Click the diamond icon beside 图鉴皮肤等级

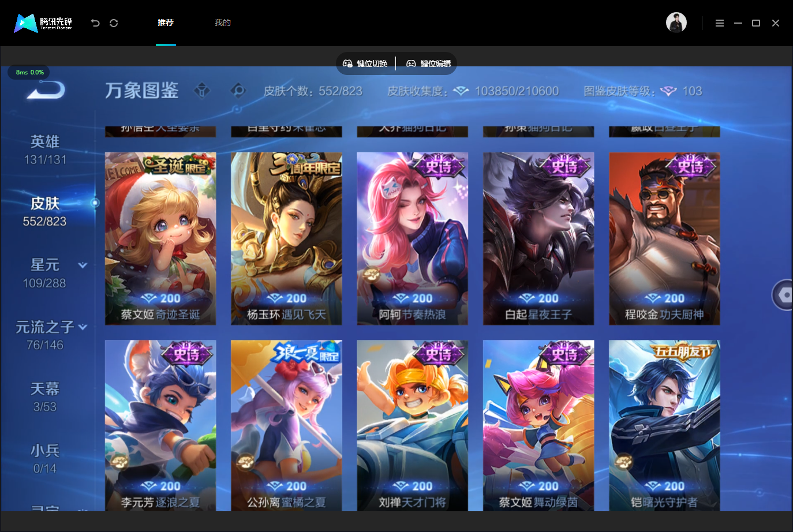point(668,91)
